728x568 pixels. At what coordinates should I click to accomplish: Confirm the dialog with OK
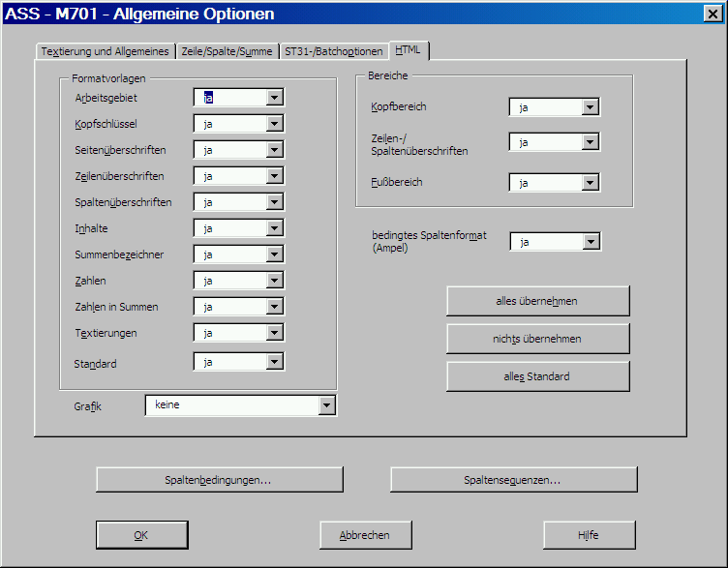(141, 535)
